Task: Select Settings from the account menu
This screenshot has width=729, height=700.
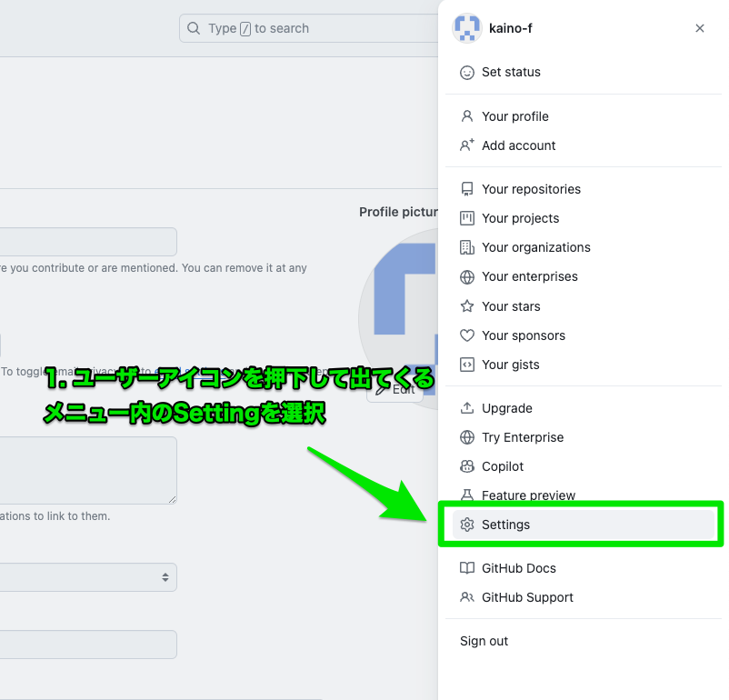Action: [506, 525]
